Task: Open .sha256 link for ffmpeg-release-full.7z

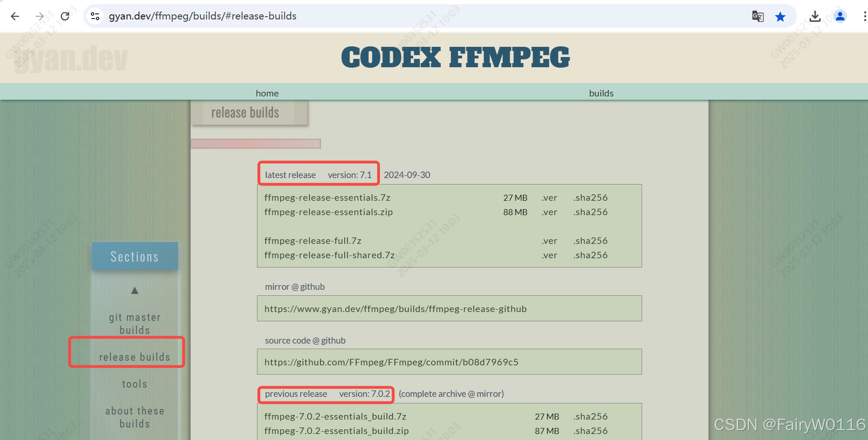Action: [590, 241]
